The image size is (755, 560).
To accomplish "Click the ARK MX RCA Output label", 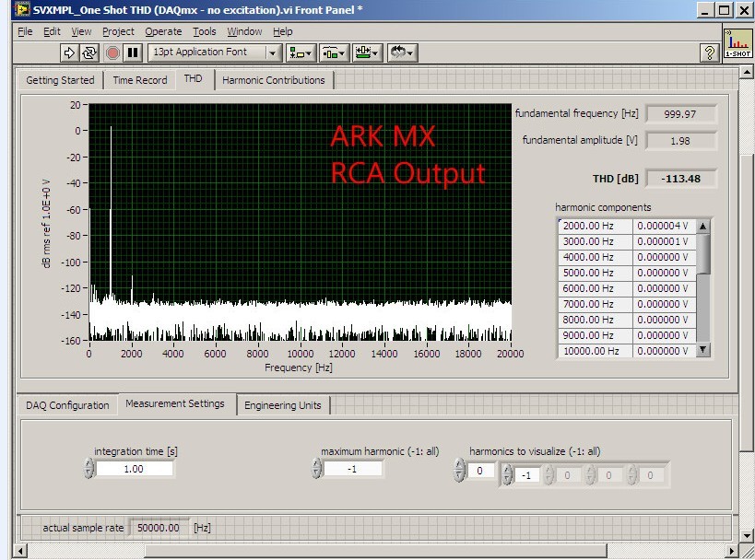I will coord(407,154).
